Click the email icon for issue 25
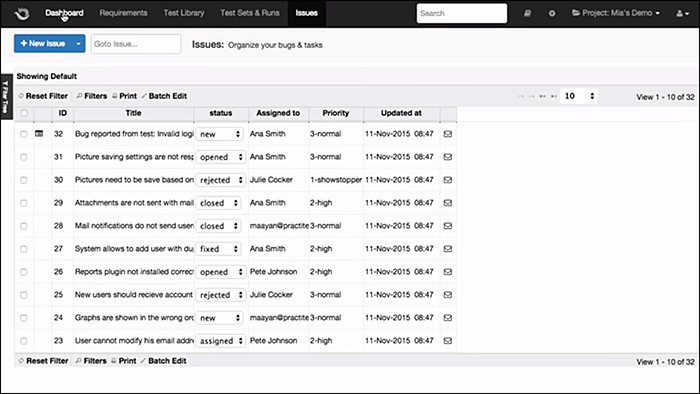700x394 pixels. tap(448, 295)
